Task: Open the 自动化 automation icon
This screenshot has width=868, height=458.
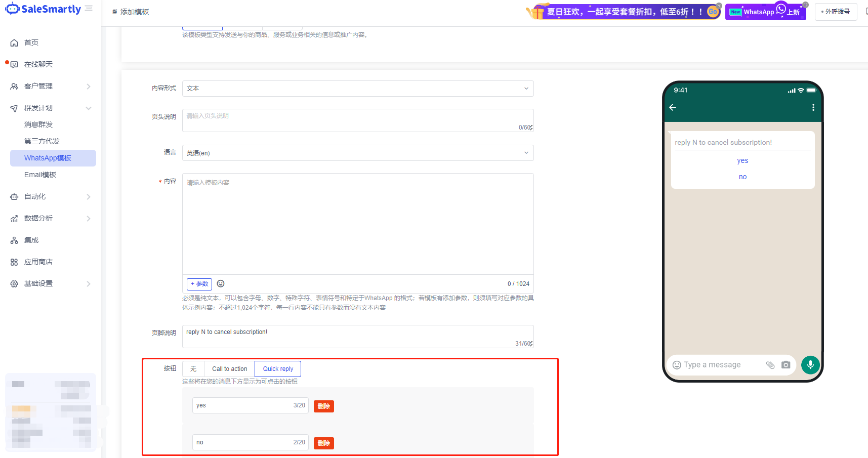Action: (x=14, y=196)
